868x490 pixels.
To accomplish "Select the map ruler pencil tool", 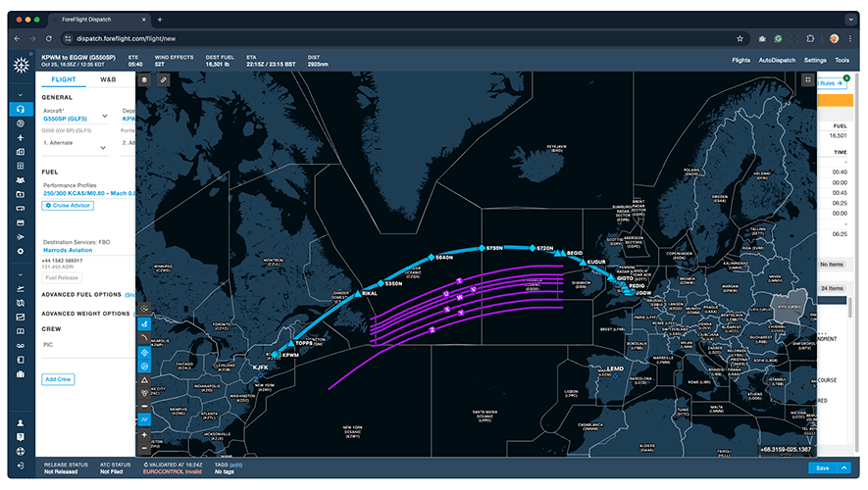I will point(164,80).
